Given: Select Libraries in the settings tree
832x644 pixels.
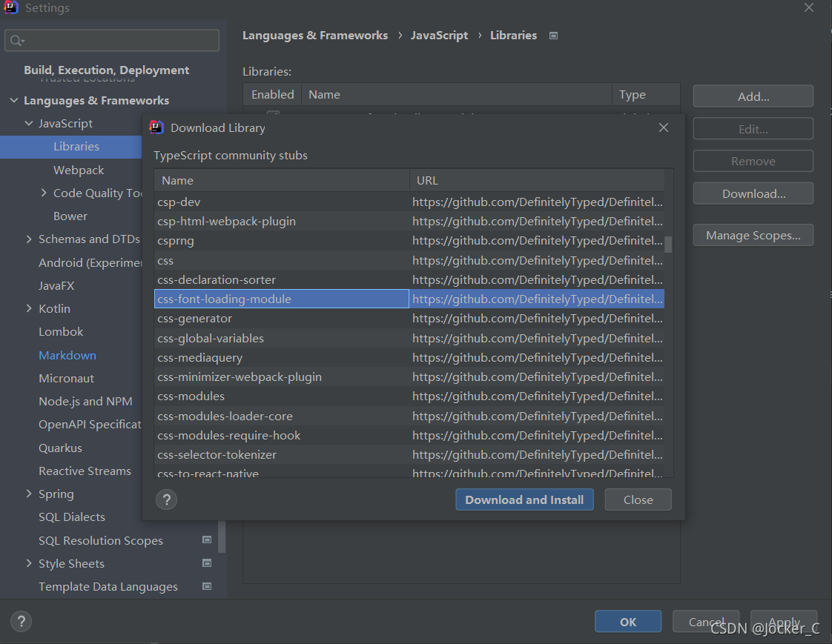Looking at the screenshot, I should [x=71, y=147].
